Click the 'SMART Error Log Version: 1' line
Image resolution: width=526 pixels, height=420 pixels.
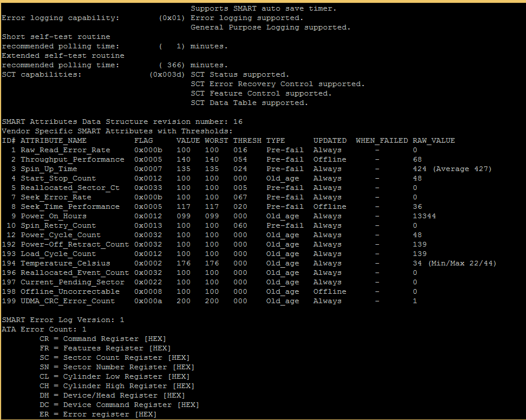(63, 320)
